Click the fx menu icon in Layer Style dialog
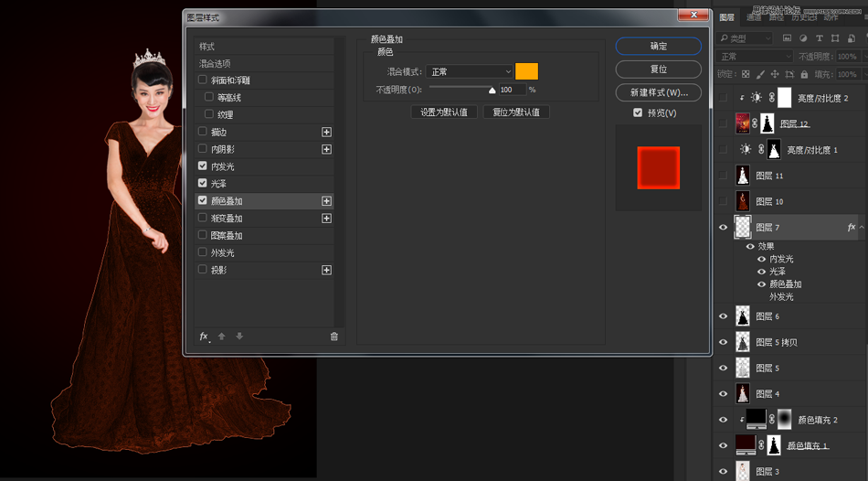The height and width of the screenshot is (481, 868). pyautogui.click(x=205, y=337)
